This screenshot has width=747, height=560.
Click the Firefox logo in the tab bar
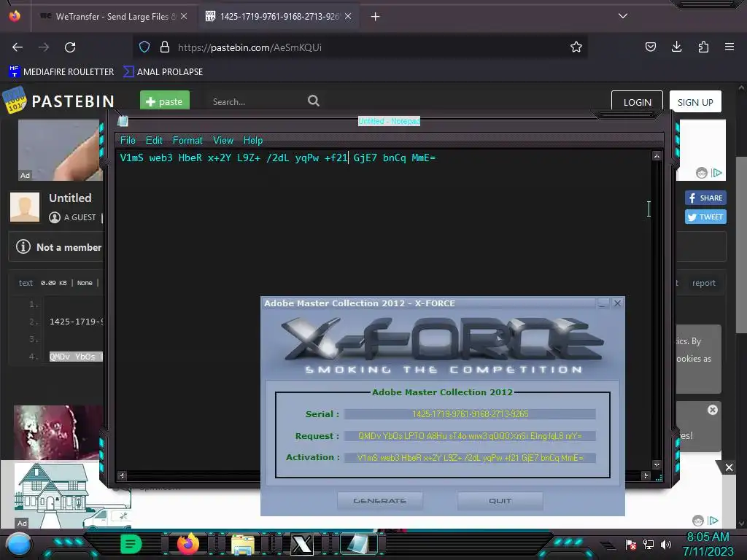(x=15, y=16)
